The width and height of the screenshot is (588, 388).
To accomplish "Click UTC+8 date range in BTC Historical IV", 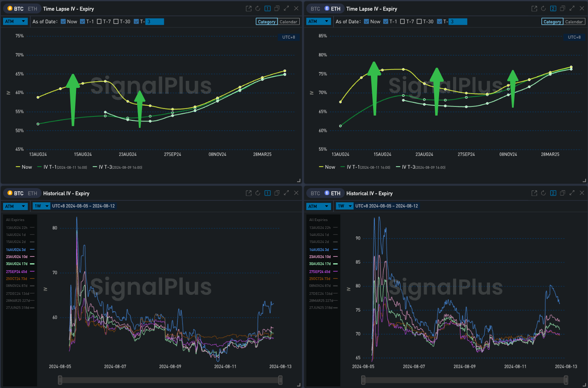I will pyautogui.click(x=83, y=206).
